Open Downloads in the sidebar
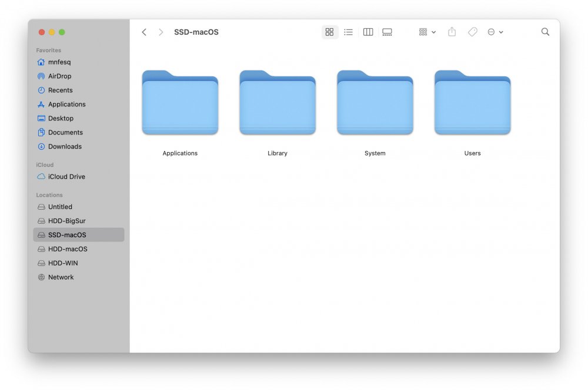The height and width of the screenshot is (390, 588). click(79, 146)
